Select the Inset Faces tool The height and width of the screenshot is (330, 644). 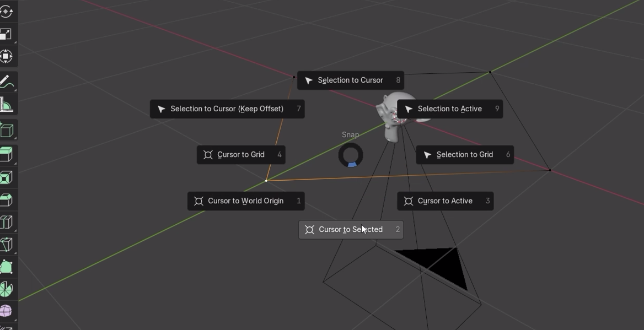[x=6, y=177]
